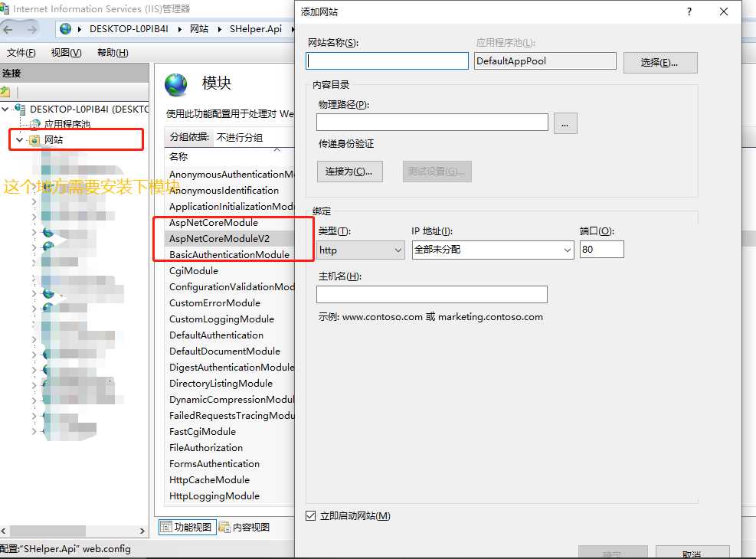756x559 pixels.
Task: Click the connections pane scrollbar left arrow
Action: click(x=3, y=531)
